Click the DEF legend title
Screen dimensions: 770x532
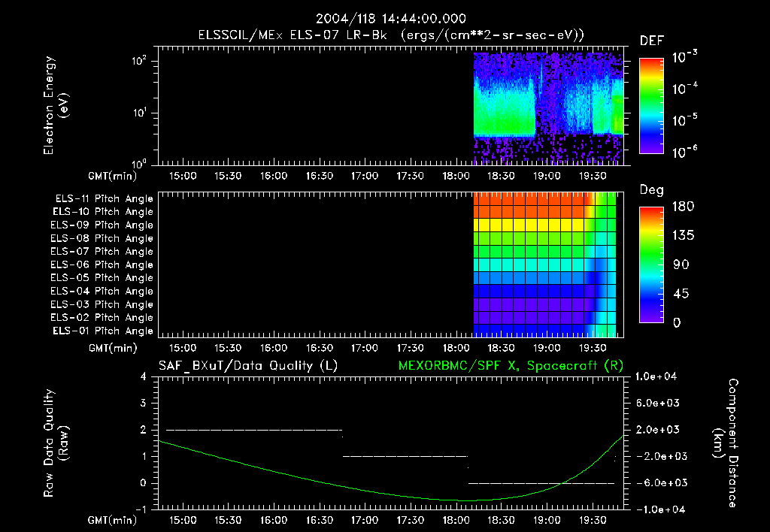point(652,41)
